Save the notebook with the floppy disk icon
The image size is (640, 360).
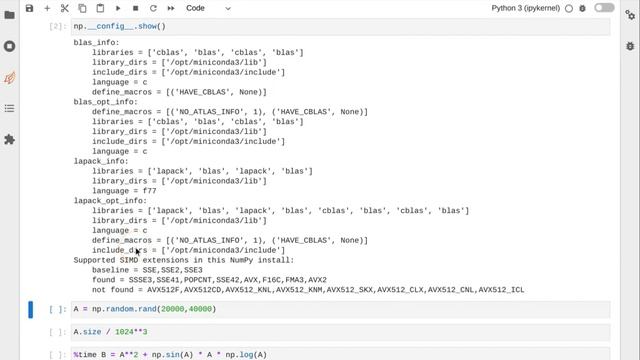pos(29,8)
